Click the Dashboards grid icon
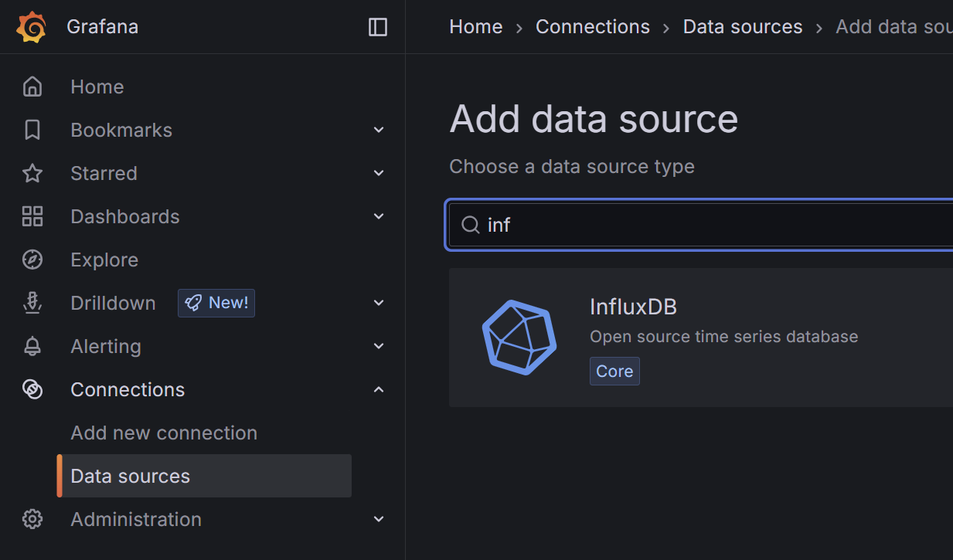This screenshot has height=560, width=953. [32, 216]
